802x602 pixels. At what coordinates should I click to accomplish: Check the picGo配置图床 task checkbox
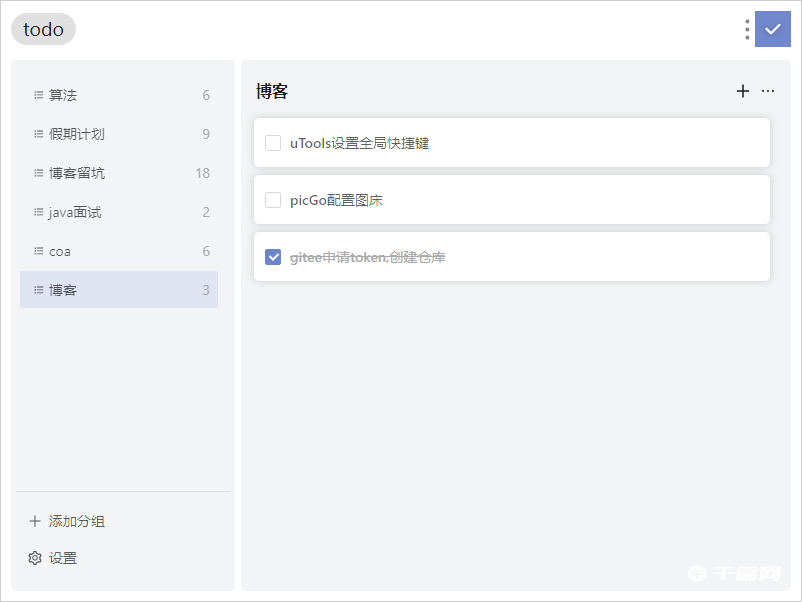coord(272,200)
